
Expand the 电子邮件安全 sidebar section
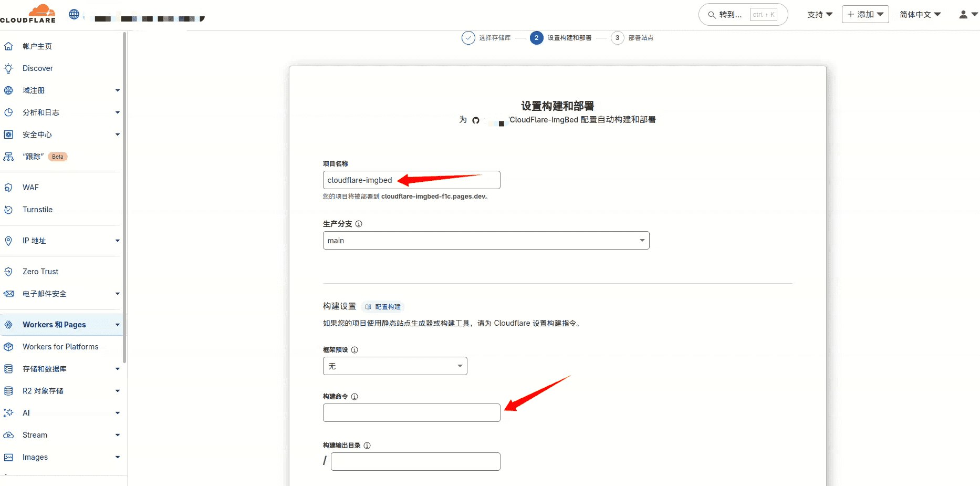[x=118, y=294]
